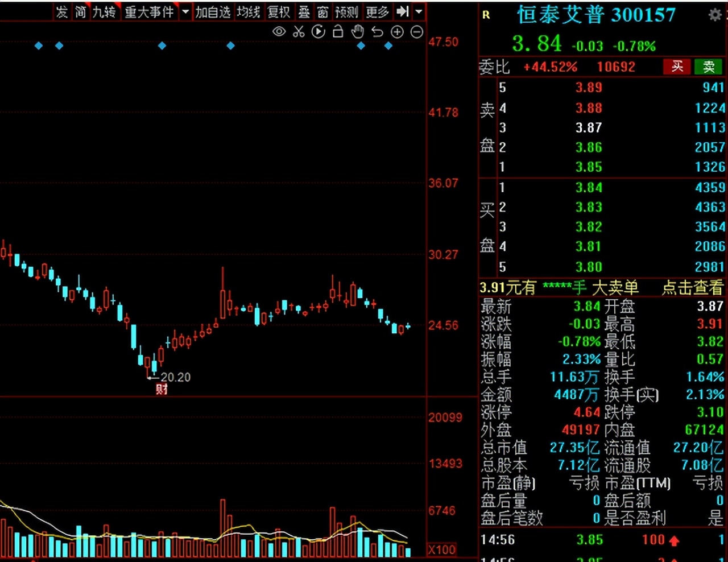728x562 pixels.
Task: Click buy level 1 volume 4359
Action: click(710, 187)
